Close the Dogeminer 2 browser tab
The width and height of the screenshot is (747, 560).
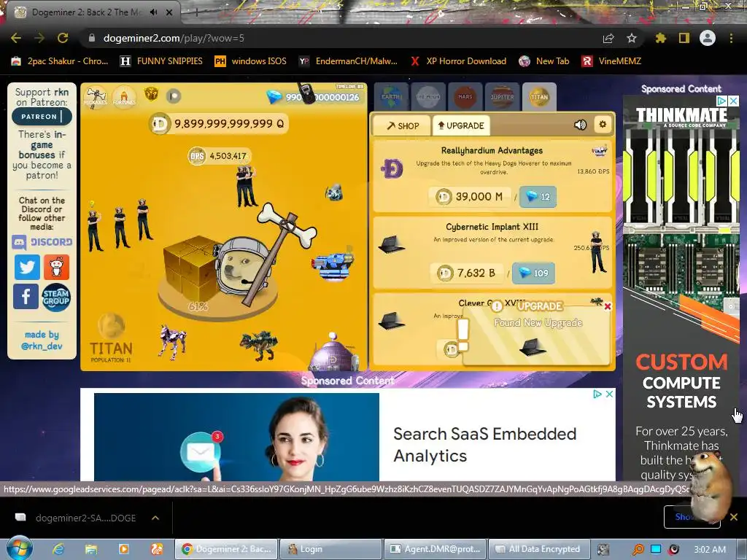[169, 12]
